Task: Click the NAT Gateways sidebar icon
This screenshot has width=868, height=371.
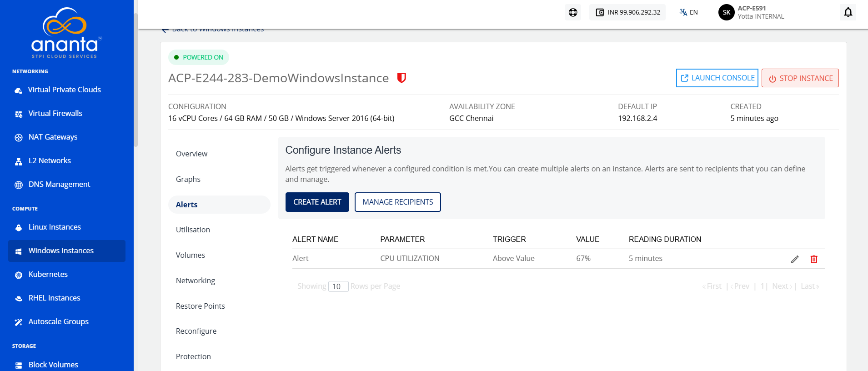Action: [19, 138]
